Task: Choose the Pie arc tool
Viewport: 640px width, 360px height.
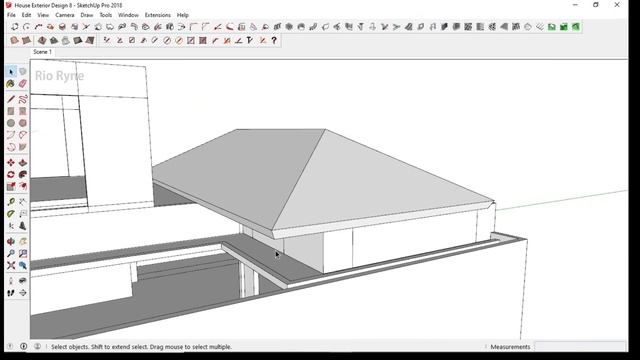Action: point(23,147)
